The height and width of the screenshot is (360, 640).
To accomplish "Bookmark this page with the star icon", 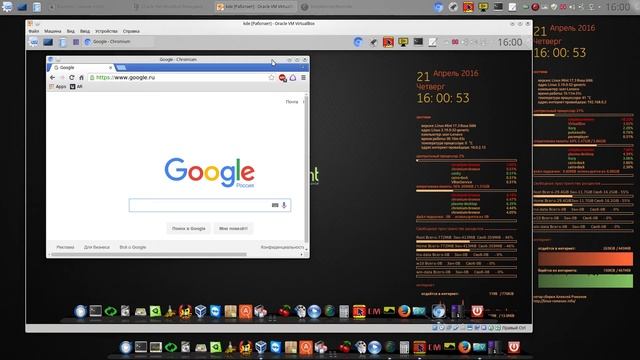I will (271, 78).
